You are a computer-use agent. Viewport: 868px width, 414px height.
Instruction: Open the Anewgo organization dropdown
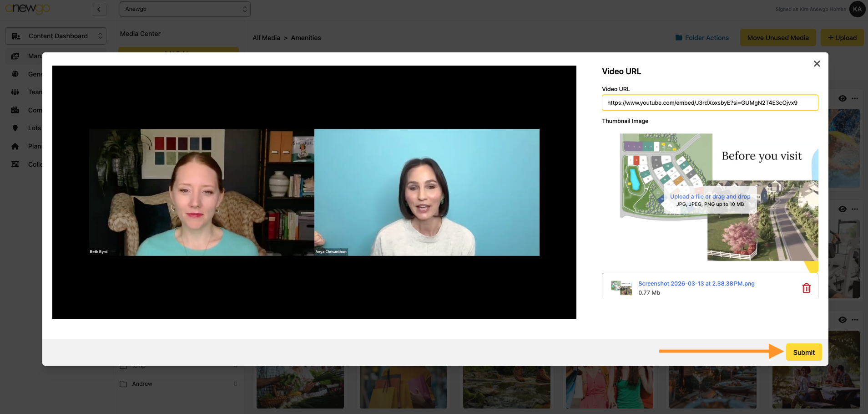coord(185,9)
